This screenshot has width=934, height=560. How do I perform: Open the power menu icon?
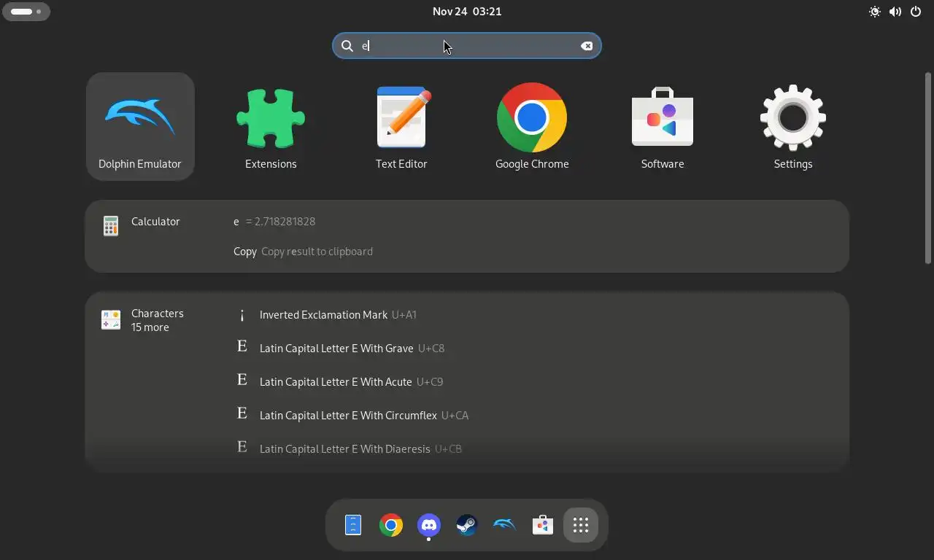(x=916, y=12)
